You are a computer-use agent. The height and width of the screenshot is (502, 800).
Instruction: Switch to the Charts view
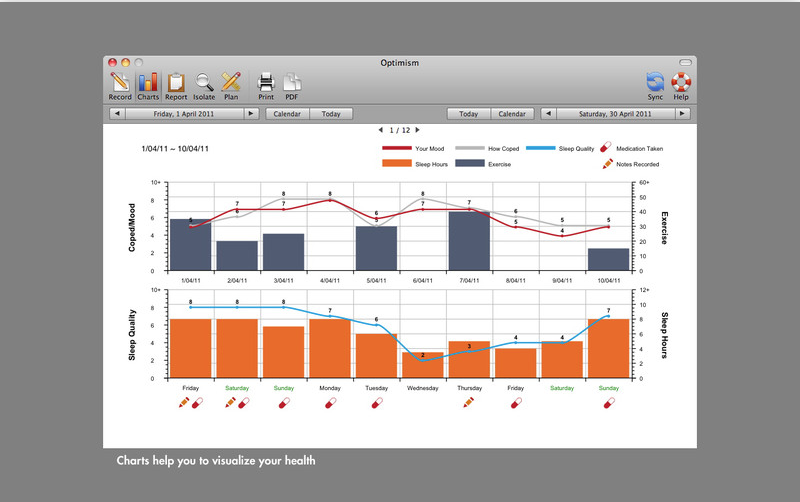[148, 86]
